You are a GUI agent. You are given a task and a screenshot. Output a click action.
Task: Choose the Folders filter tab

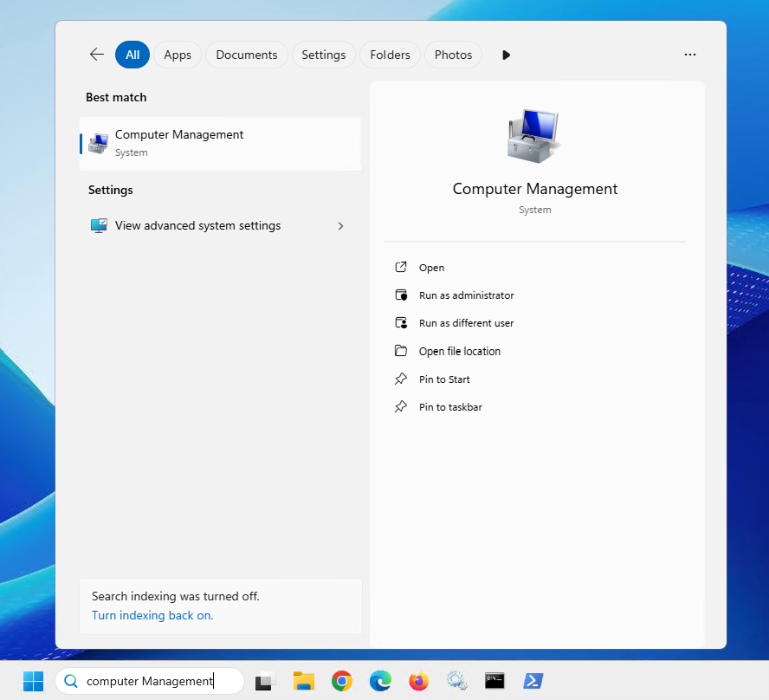[390, 55]
